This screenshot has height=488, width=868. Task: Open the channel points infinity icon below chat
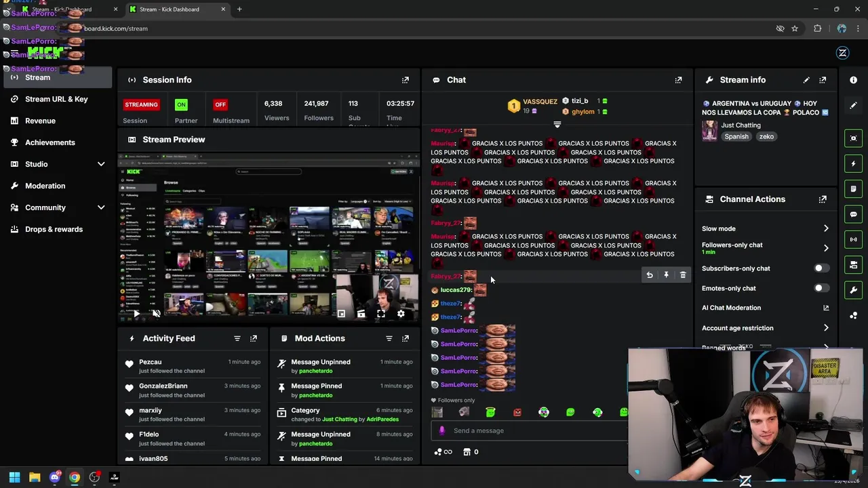tap(443, 452)
